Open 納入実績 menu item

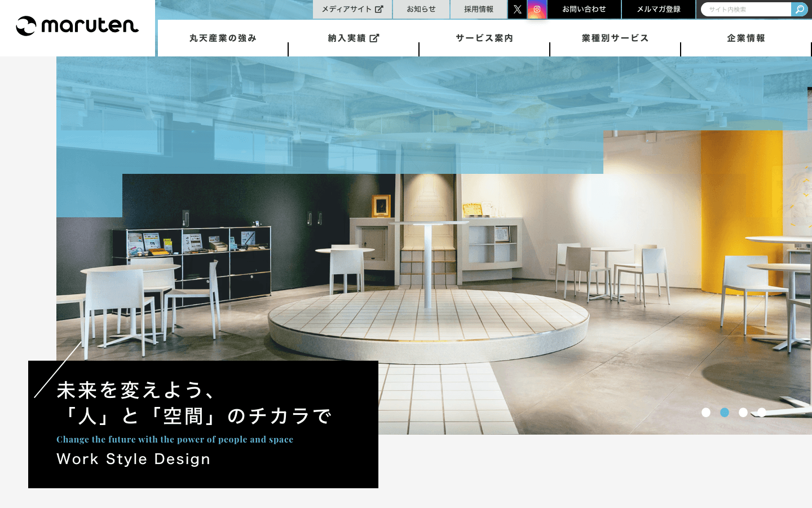pos(354,38)
